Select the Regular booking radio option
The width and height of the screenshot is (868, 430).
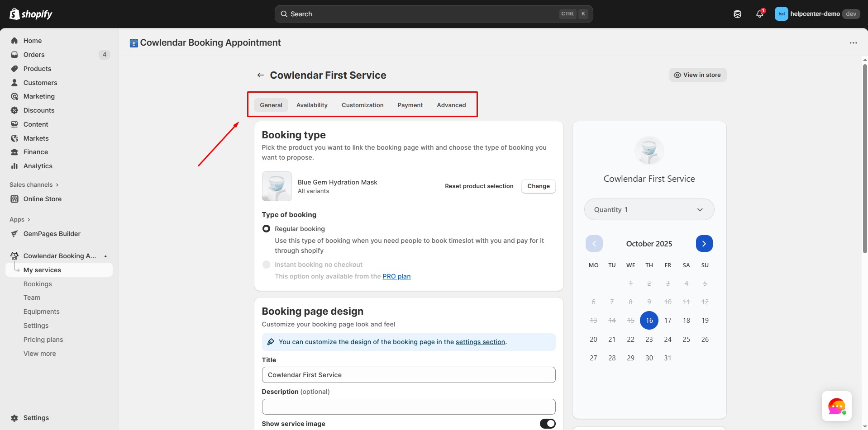(266, 229)
